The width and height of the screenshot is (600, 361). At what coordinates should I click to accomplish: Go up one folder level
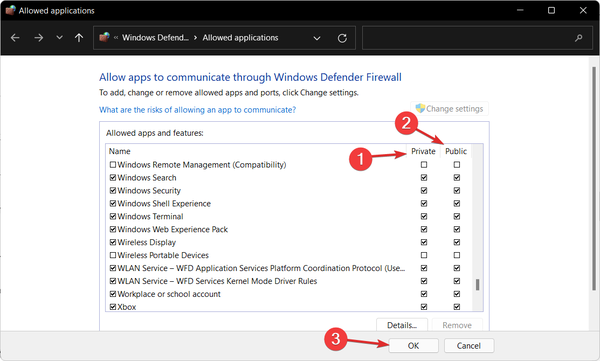(x=79, y=38)
